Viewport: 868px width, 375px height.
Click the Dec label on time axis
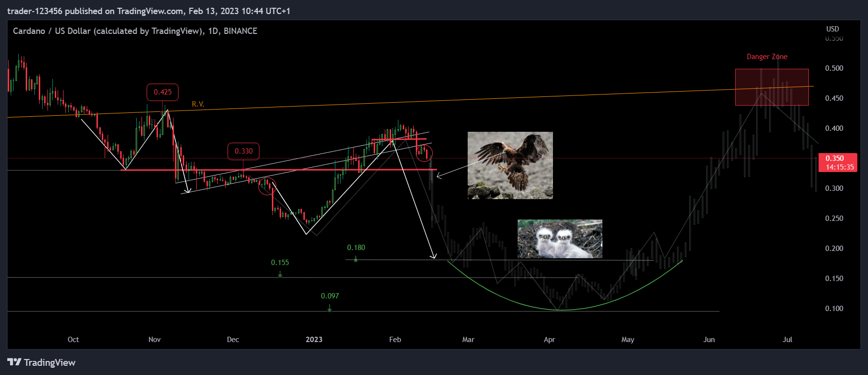[233, 340]
